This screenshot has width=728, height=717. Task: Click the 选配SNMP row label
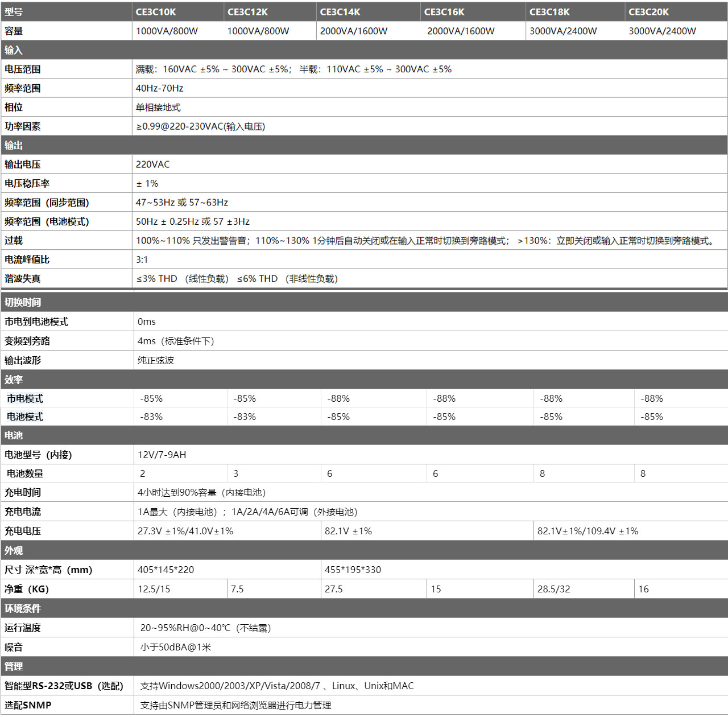coord(28,706)
